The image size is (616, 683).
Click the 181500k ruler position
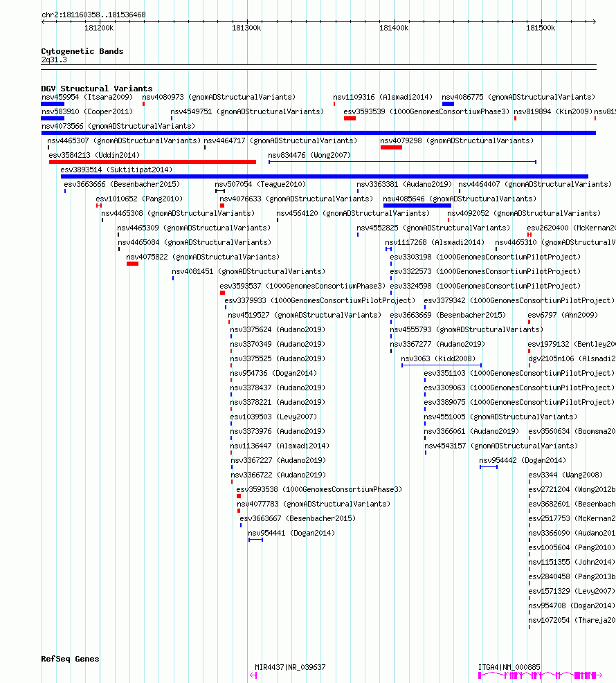pos(541,28)
